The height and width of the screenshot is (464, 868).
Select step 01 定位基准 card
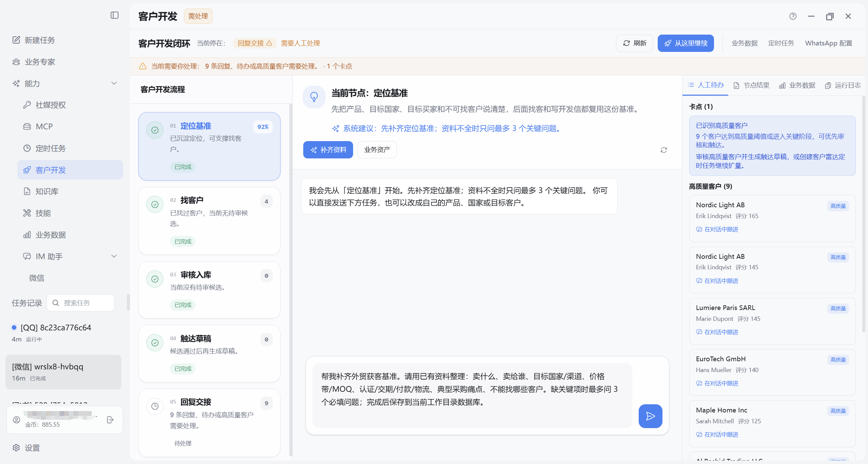[x=209, y=146]
